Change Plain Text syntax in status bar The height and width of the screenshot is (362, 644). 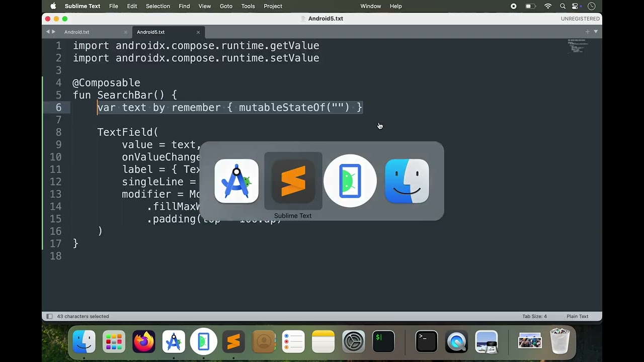point(577,316)
